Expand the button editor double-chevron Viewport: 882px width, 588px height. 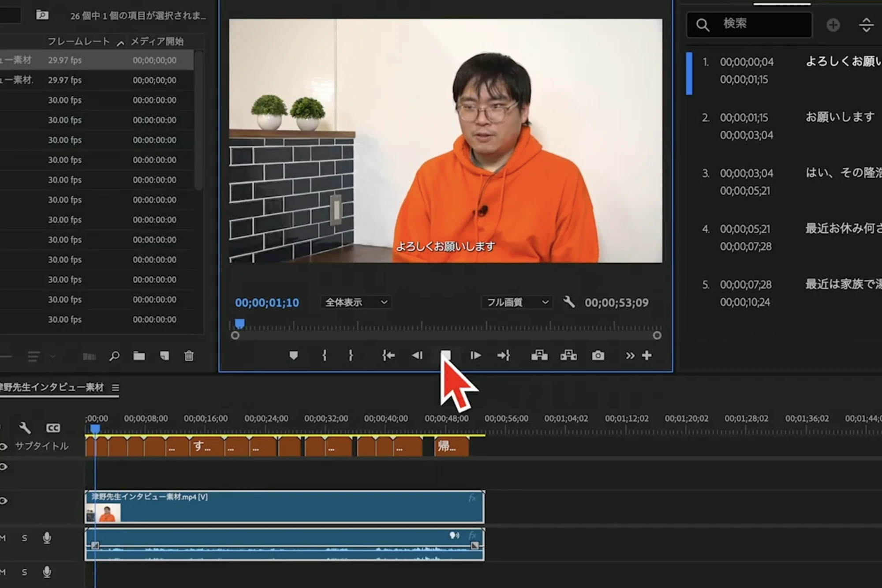pos(630,356)
